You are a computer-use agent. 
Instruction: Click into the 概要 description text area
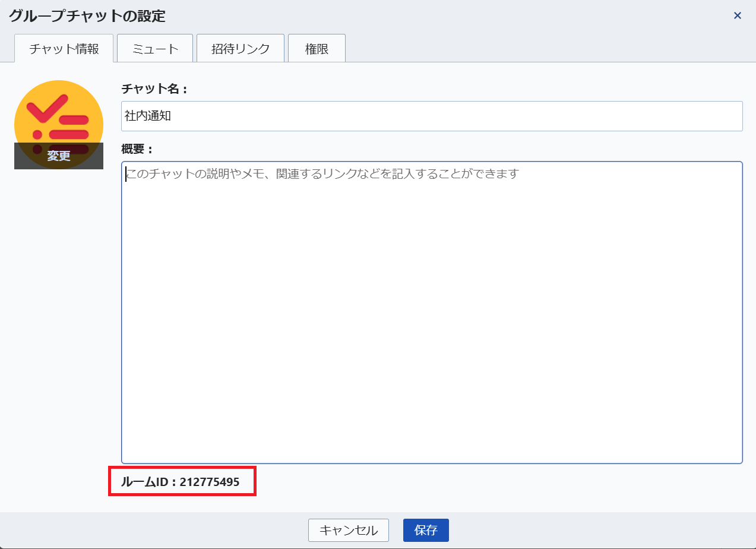tap(432, 313)
